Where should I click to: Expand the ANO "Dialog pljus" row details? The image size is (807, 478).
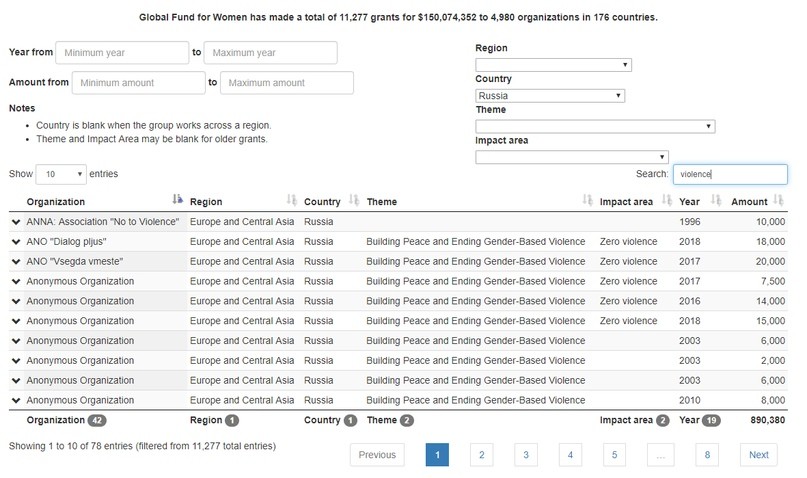click(16, 242)
